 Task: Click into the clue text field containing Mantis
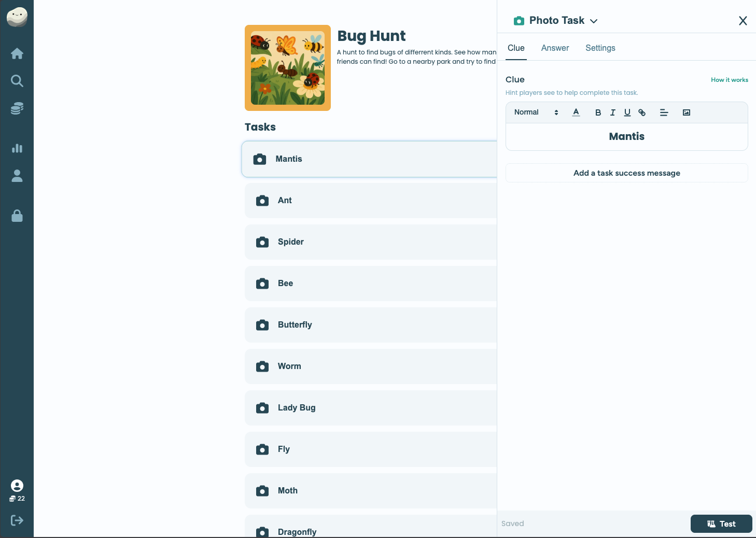click(x=627, y=137)
